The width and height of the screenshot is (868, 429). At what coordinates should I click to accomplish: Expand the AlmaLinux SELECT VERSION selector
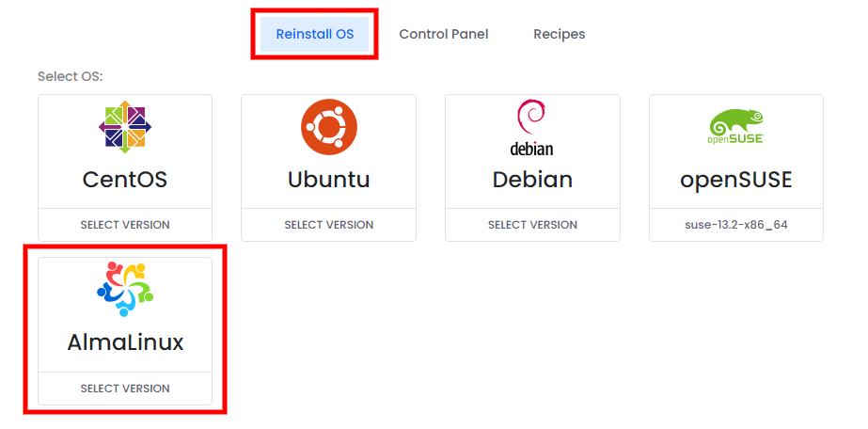[125, 389]
